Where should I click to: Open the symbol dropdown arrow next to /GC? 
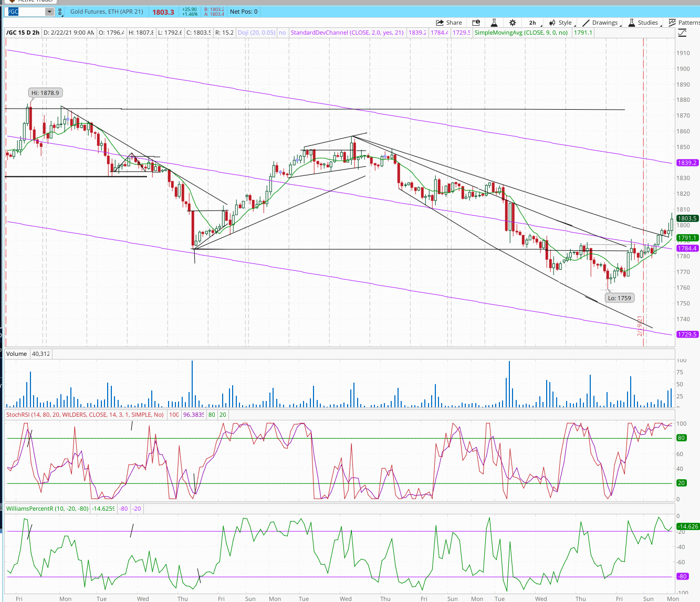click(x=49, y=12)
